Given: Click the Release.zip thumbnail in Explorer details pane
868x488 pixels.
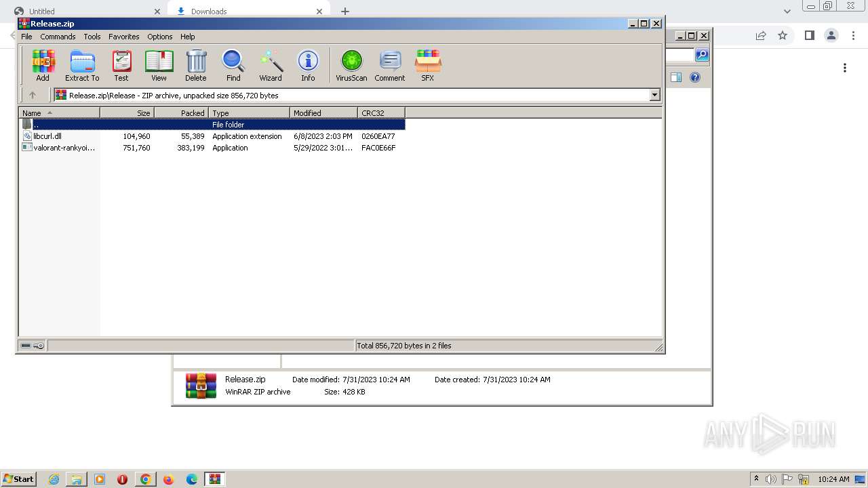Looking at the screenshot, I should coord(201,386).
